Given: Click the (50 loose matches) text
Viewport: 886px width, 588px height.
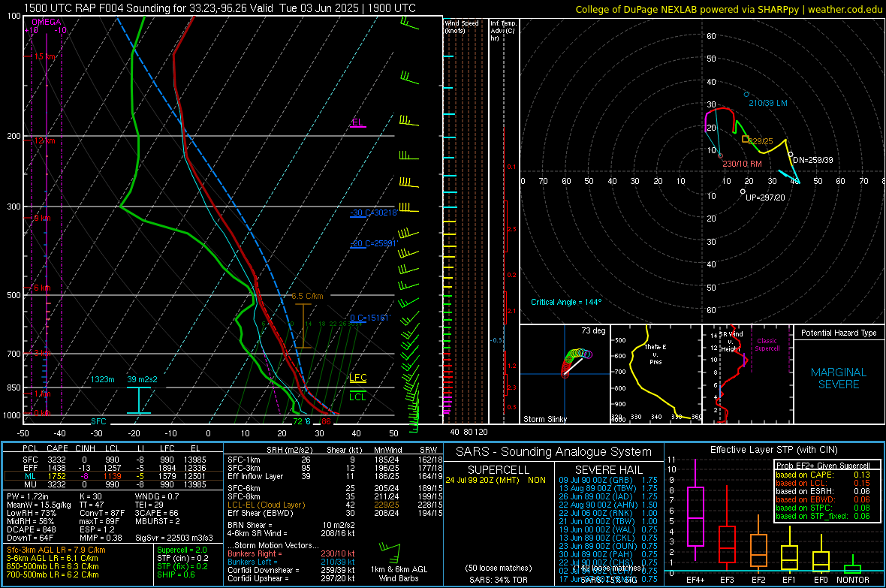Looking at the screenshot, I should click(499, 568).
